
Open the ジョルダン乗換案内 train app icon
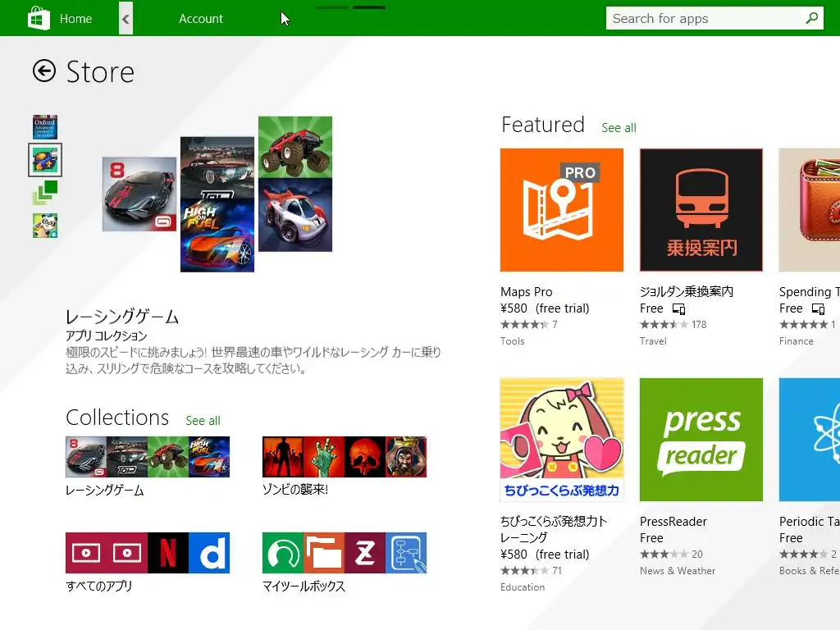[x=701, y=210]
